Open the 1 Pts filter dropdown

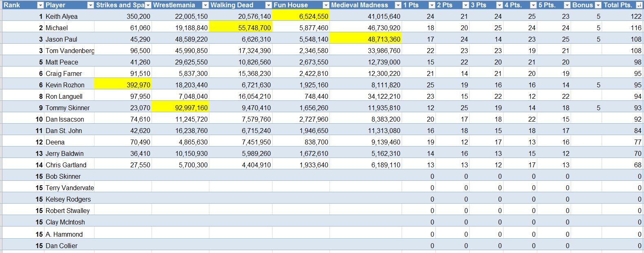click(432, 5)
